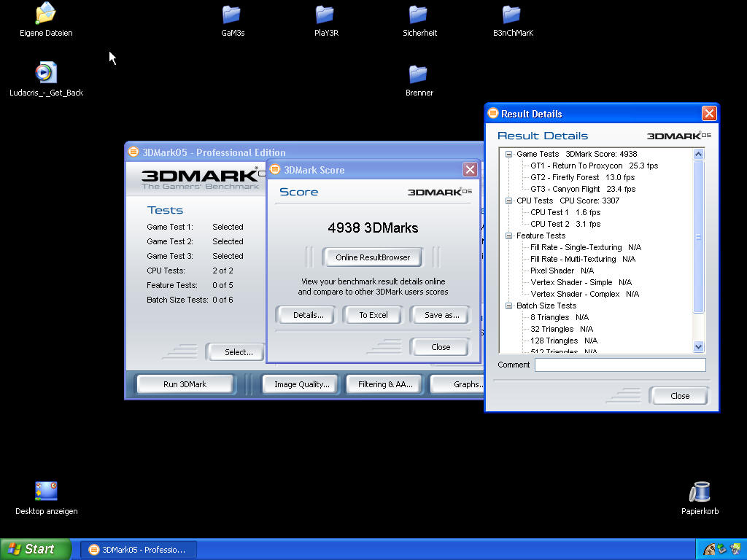Click the first system tray icon
Screen dimensions: 747x560
(709, 550)
